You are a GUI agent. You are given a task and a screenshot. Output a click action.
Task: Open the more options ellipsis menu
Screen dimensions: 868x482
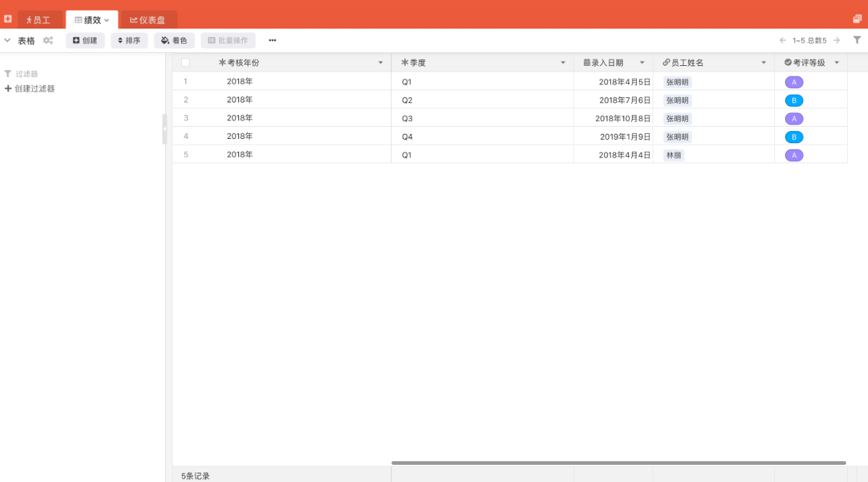[x=273, y=41]
